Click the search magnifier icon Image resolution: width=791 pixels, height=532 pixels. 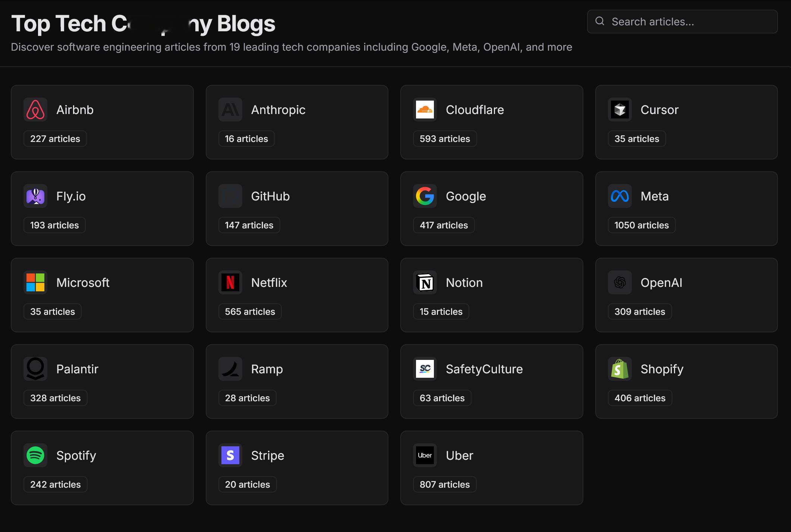click(599, 21)
